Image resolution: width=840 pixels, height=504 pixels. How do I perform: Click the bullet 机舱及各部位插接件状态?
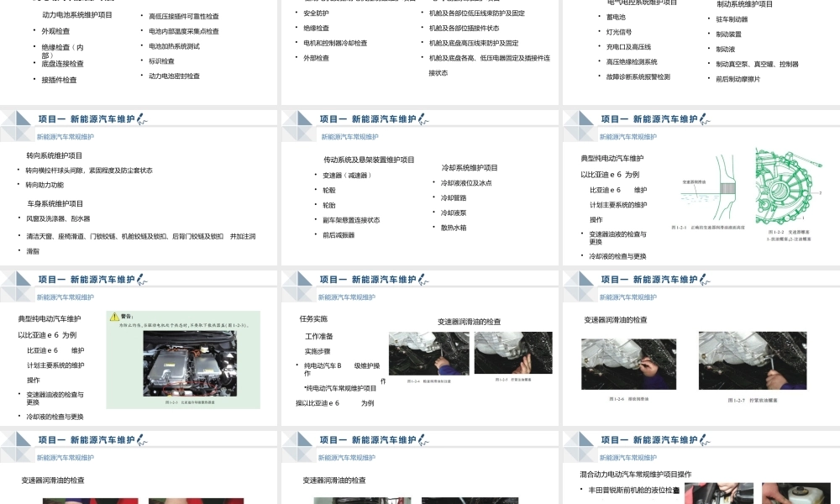coord(464,28)
